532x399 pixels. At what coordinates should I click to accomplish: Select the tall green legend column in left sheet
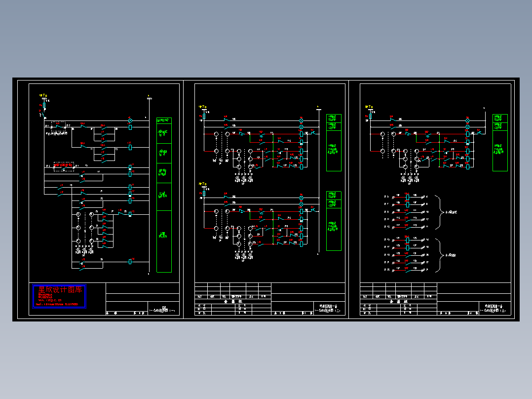tap(164, 195)
